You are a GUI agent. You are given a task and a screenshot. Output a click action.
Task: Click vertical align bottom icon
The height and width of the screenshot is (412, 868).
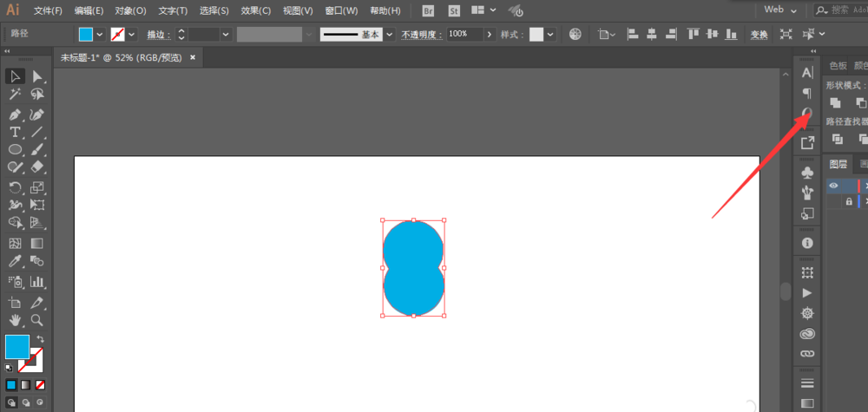tap(732, 35)
